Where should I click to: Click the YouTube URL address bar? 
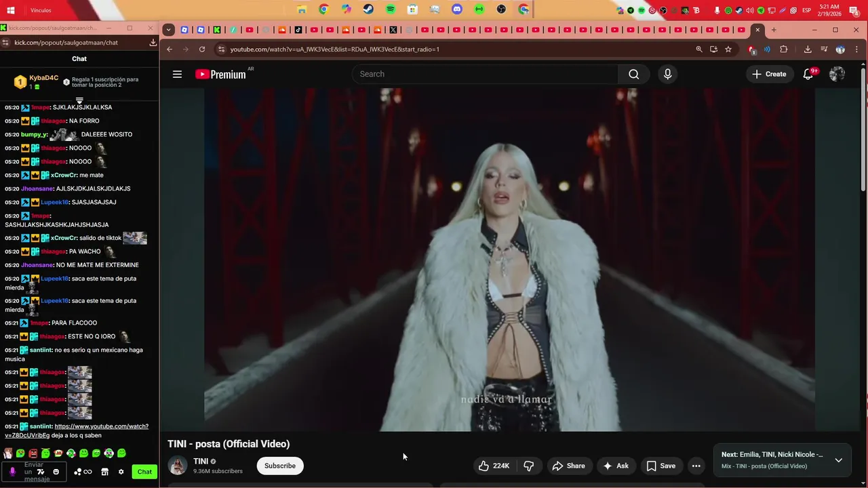click(x=334, y=49)
